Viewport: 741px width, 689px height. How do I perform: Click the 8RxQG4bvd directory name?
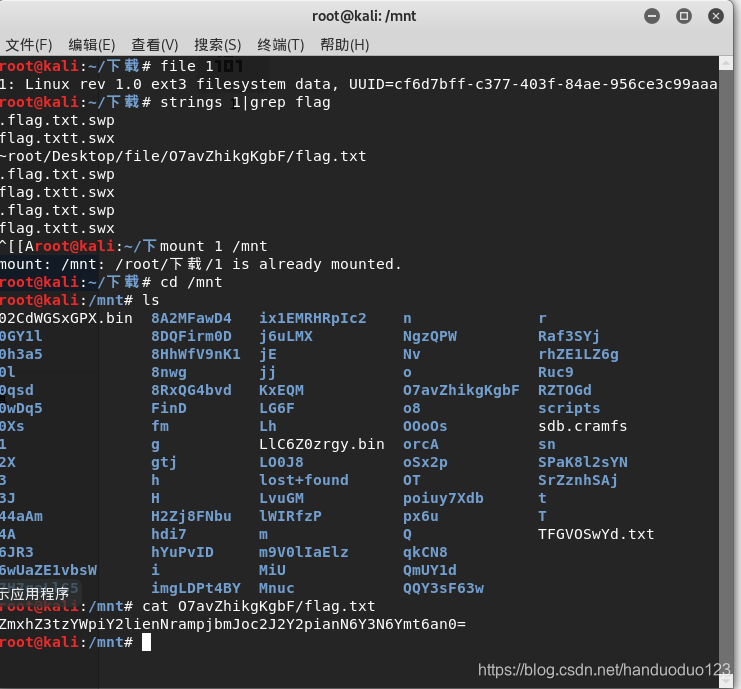click(x=191, y=390)
